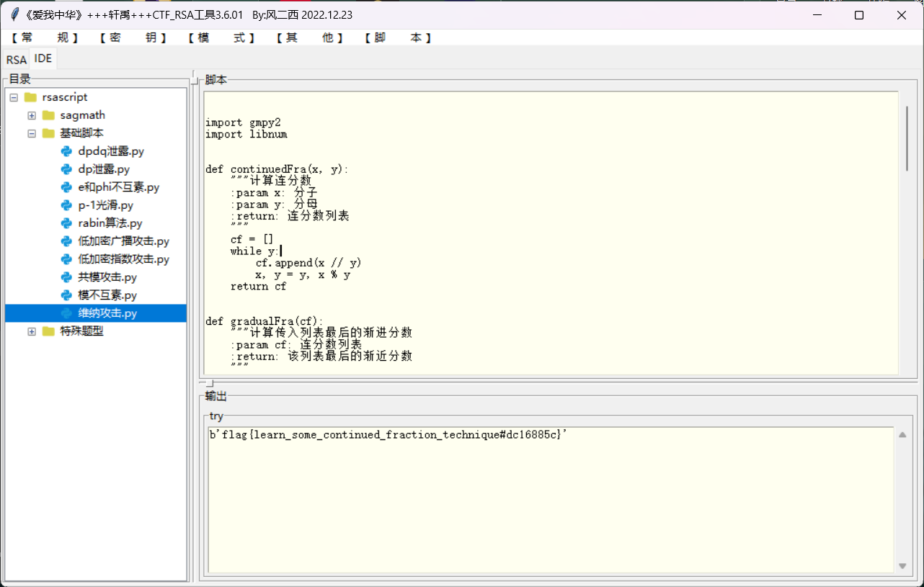This screenshot has height=587, width=924.
Task: Open the 【模 式】 menu
Action: click(221, 37)
